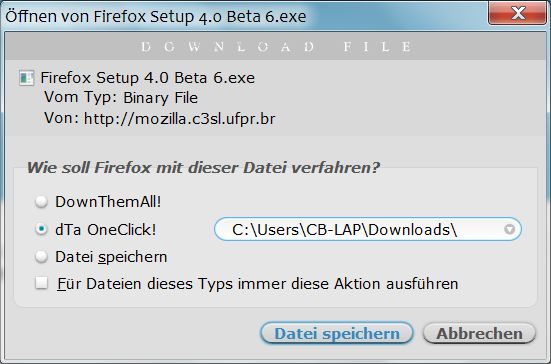This screenshot has height=364, width=551.
Task: Enable 'Für Dateien dieses Typs immer' checkbox
Action: pos(41,283)
